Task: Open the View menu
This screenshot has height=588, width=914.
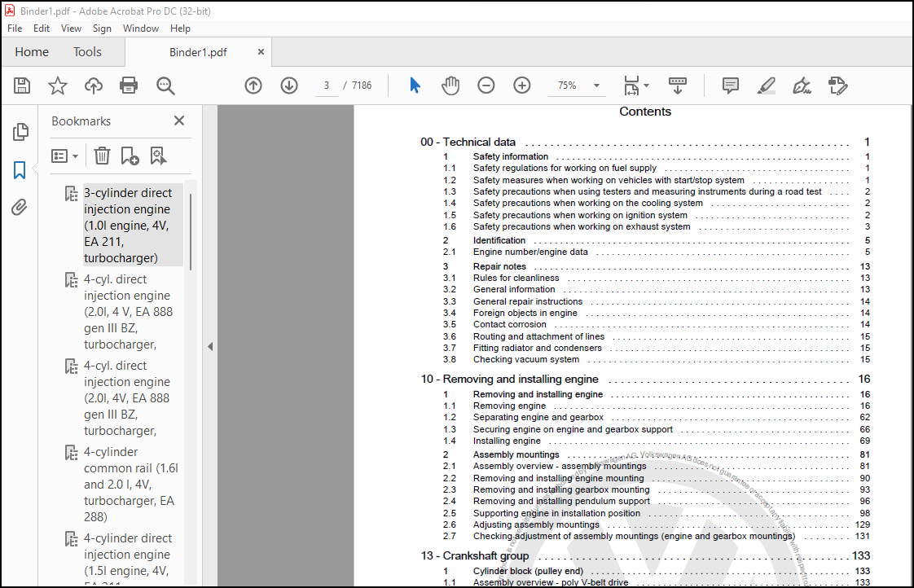Action: click(x=71, y=29)
